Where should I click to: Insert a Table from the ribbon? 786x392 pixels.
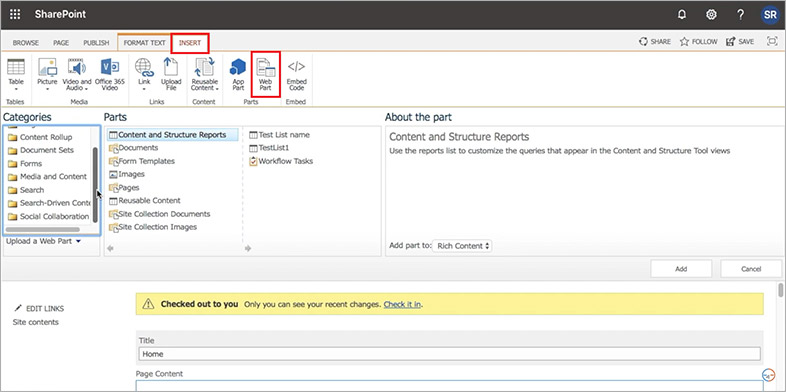(x=16, y=74)
